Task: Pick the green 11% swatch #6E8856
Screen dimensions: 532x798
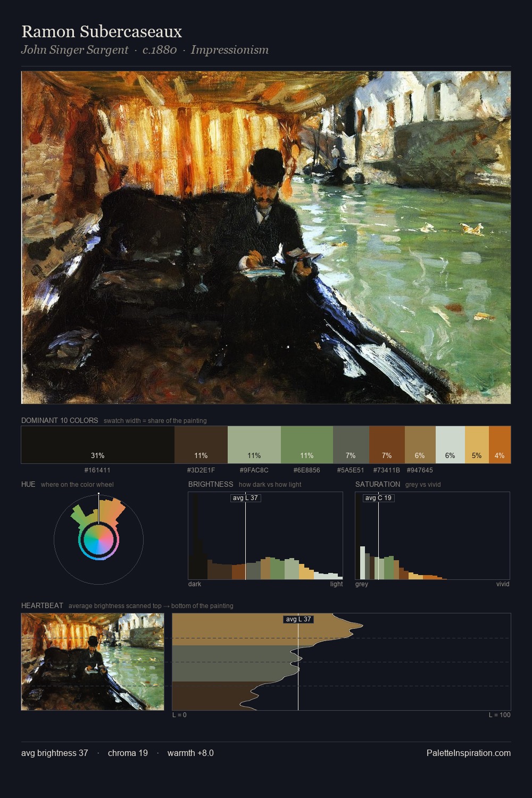Action: point(307,445)
